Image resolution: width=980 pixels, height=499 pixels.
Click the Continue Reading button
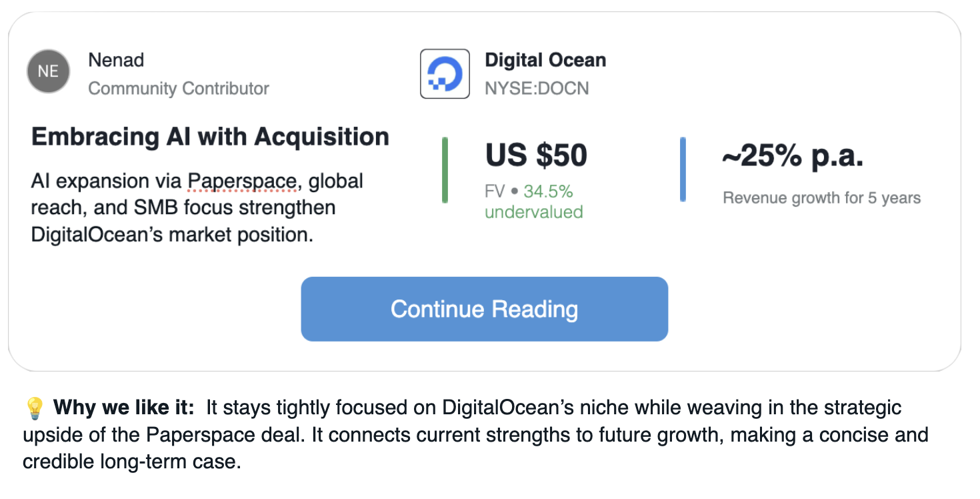485,309
